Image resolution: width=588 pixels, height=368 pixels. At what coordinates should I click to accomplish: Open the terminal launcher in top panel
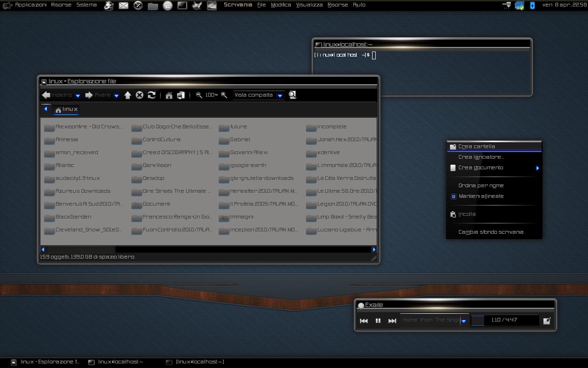(182, 6)
